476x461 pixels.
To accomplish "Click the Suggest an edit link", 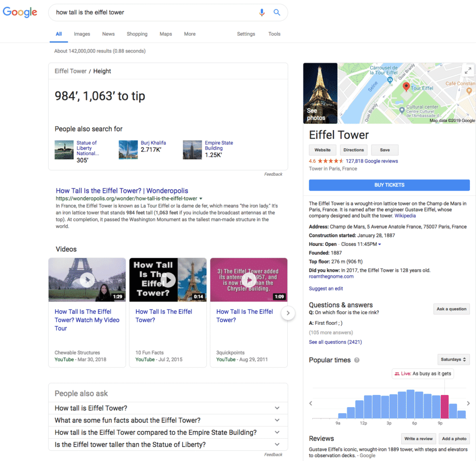I will pyautogui.click(x=326, y=289).
